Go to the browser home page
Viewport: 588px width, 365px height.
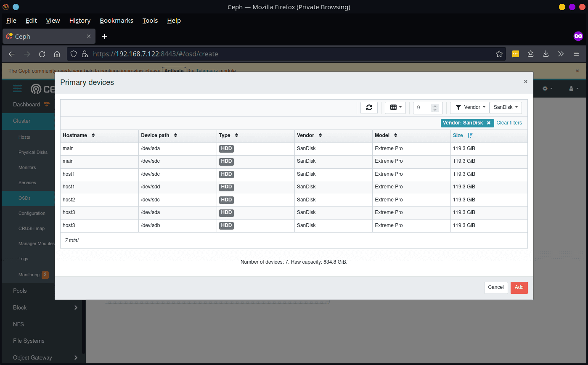pyautogui.click(x=57, y=54)
